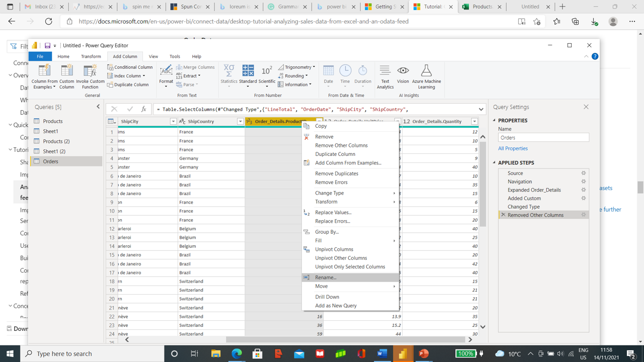Click Duplicate Column in ribbon
Screen dimensions: 644x362
[128, 84]
